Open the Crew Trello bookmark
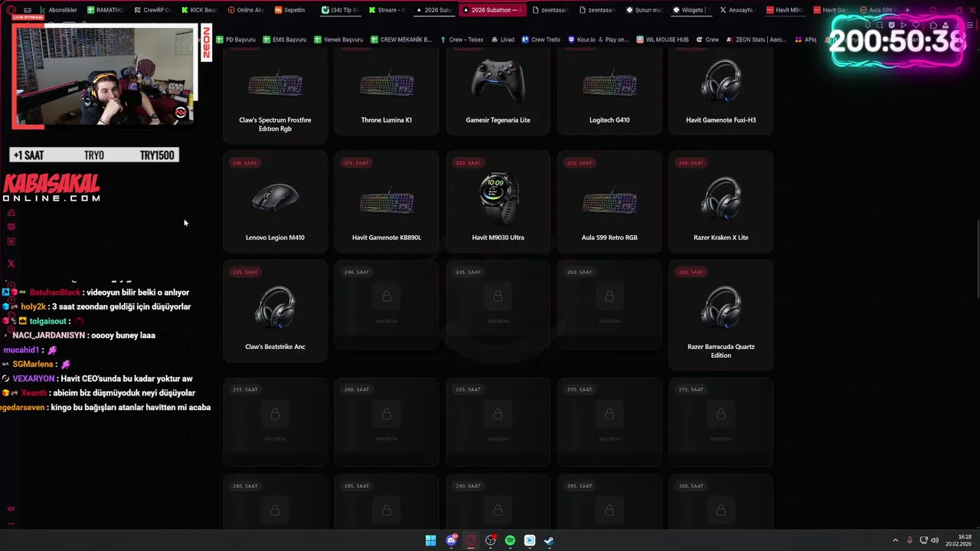The height and width of the screenshot is (551, 980). click(541, 39)
